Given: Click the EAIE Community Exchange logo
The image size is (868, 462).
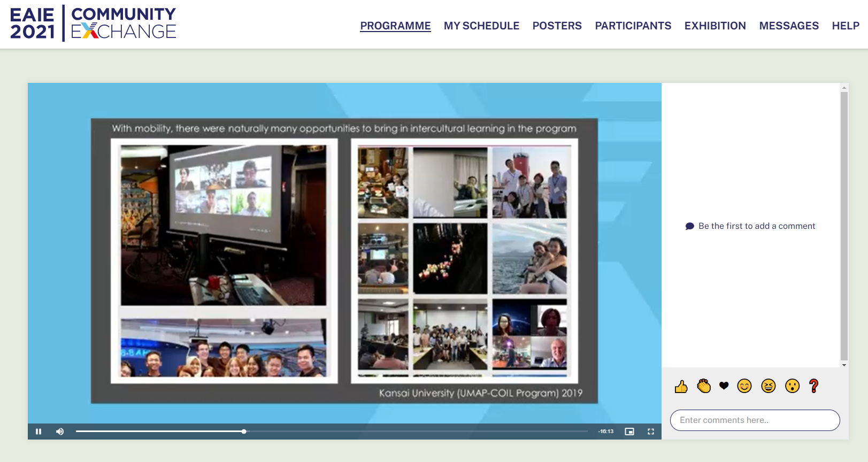Looking at the screenshot, I should tap(93, 24).
